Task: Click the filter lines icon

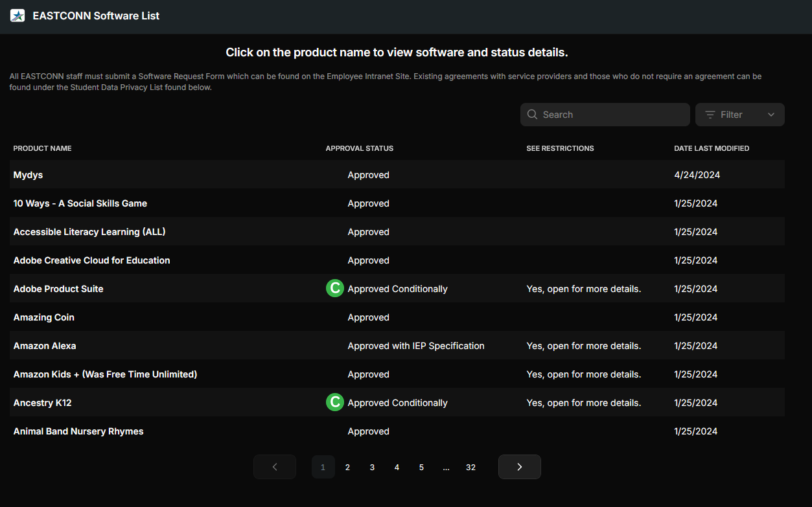Action: 710,115
